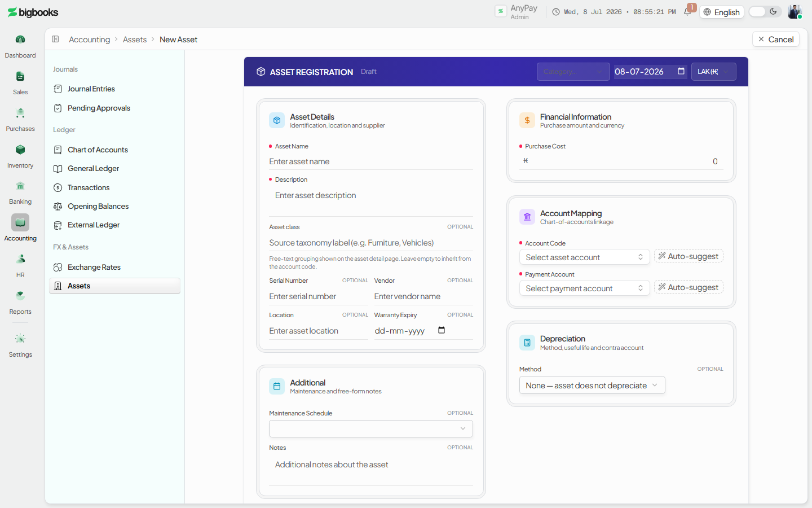
Task: Click the Warranty Expiry date field
Action: [423, 331]
